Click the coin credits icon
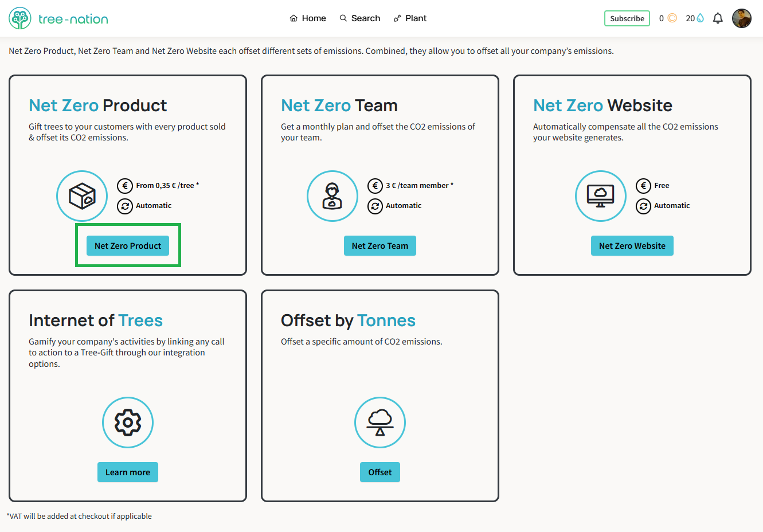 coord(672,18)
